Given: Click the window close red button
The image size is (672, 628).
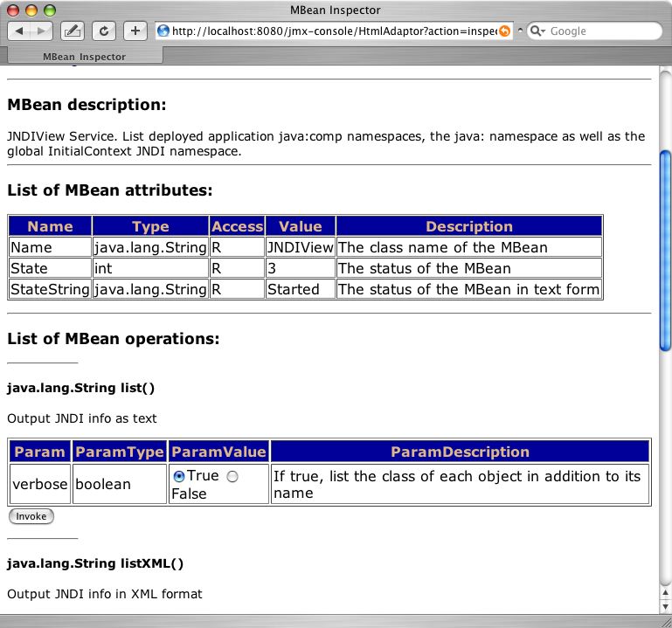Looking at the screenshot, I should pos(14,10).
